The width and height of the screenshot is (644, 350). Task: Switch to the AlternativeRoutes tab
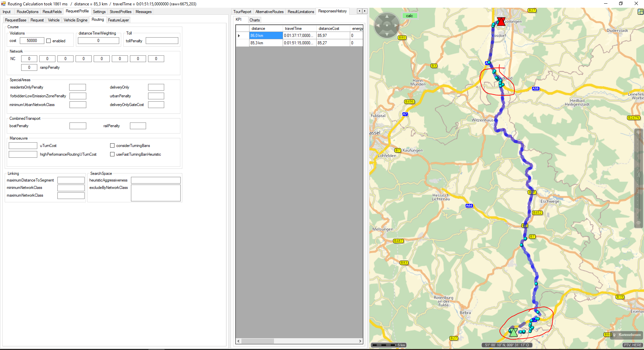click(x=269, y=12)
